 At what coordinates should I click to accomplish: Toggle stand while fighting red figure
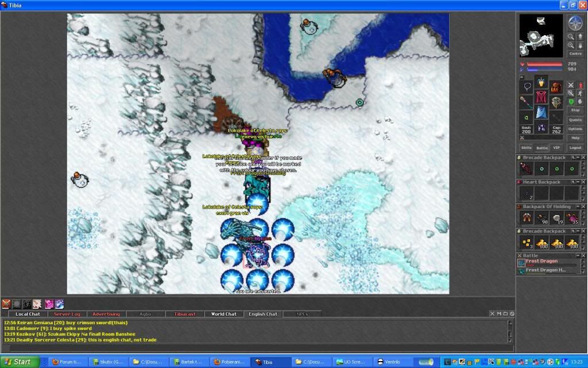[x=580, y=85]
